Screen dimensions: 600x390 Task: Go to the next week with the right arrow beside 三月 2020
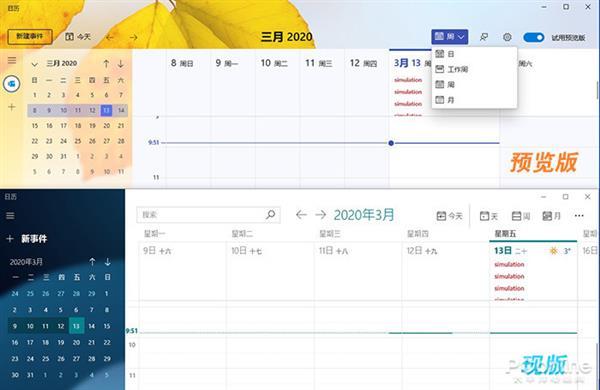coord(133,37)
